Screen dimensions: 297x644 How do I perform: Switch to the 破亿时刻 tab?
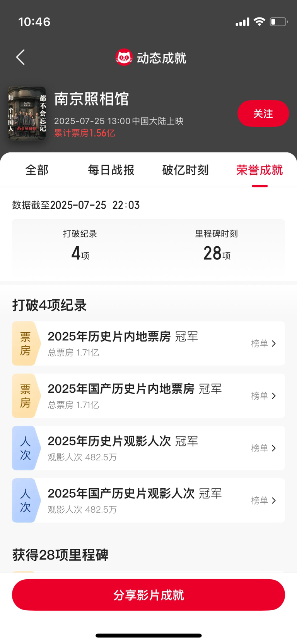[x=185, y=170]
